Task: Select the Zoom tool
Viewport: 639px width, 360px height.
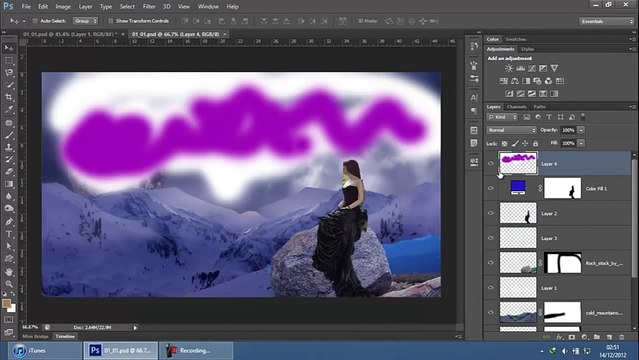Action: [9, 284]
